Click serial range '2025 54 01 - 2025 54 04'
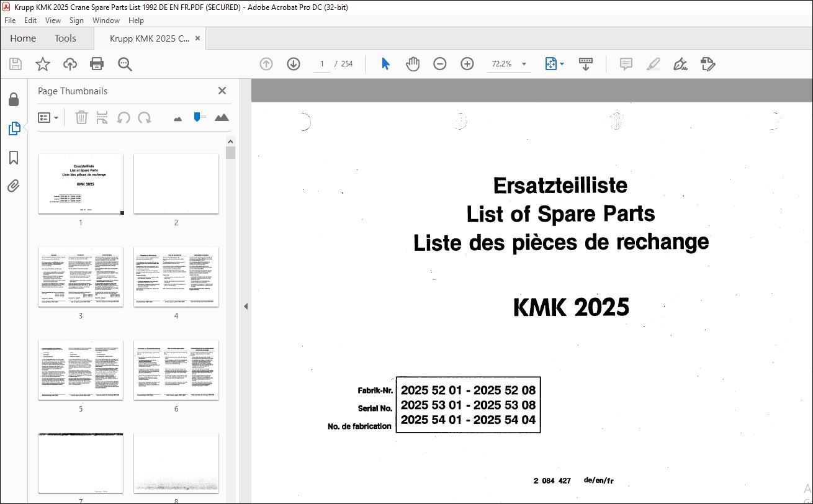The width and height of the screenshot is (813, 504). 468,420
